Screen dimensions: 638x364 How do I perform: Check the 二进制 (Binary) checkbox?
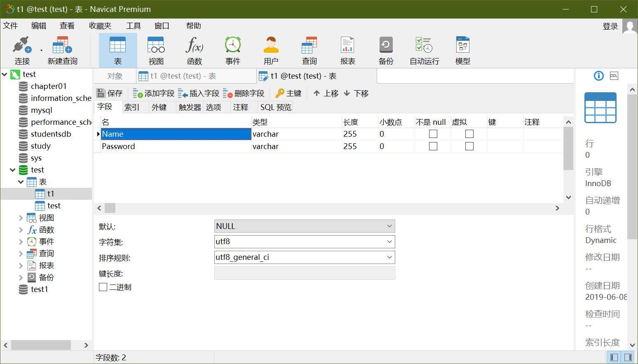point(103,287)
